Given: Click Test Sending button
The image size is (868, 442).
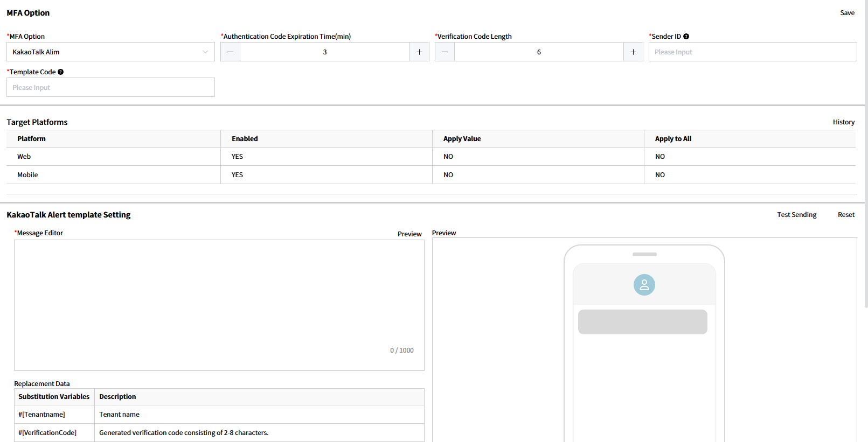Looking at the screenshot, I should click(796, 215).
